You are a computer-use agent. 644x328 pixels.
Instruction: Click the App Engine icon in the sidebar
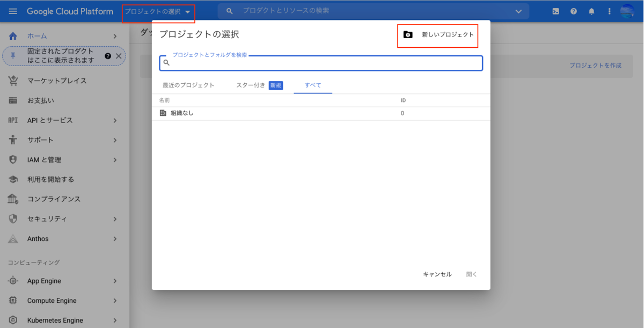click(x=12, y=280)
